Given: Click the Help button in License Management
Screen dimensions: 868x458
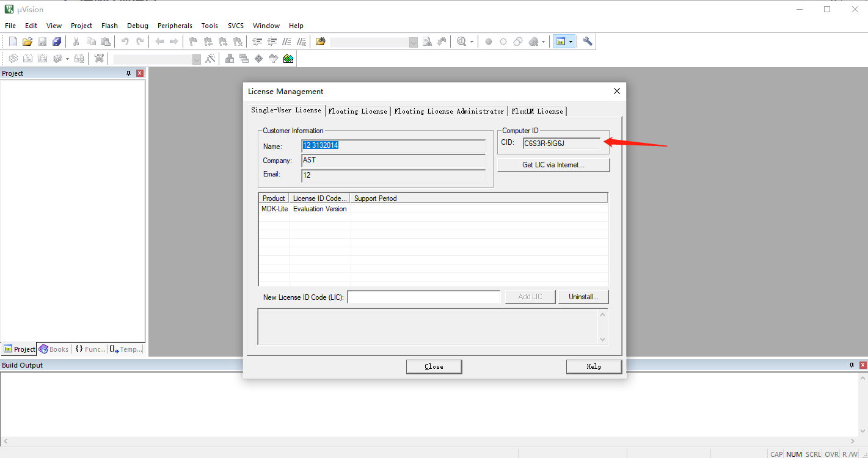Looking at the screenshot, I should click(594, 366).
